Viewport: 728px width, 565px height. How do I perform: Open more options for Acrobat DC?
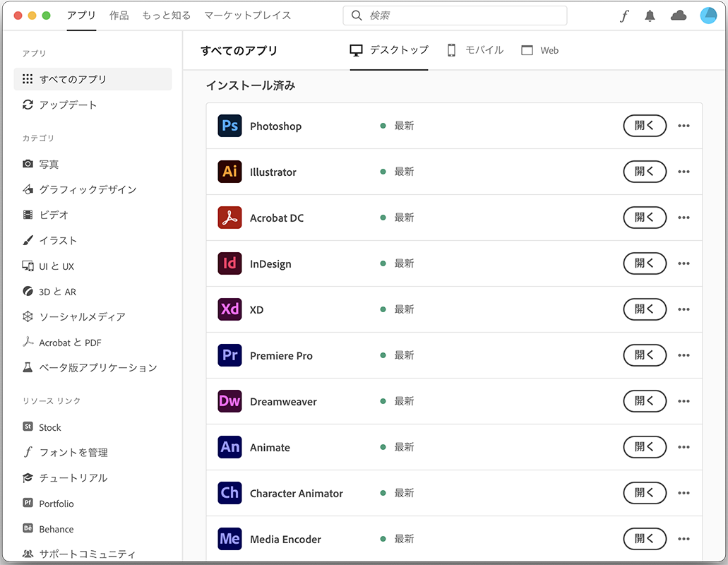point(684,218)
